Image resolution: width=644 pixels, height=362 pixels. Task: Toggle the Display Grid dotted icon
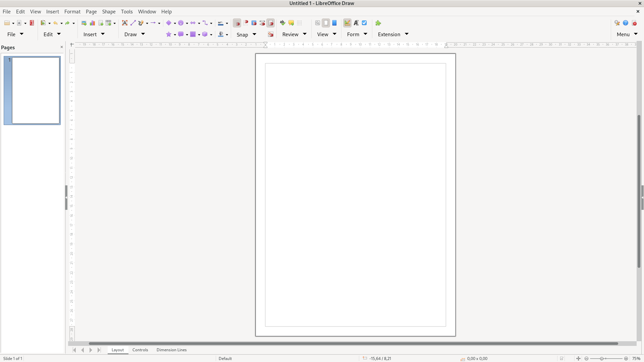(300, 23)
